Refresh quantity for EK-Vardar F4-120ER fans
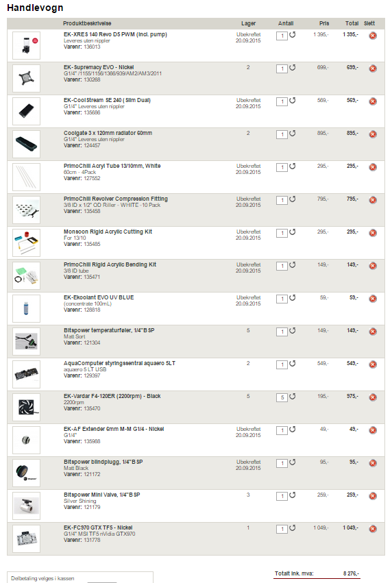Viewport: 392px width, 583px height. [293, 397]
